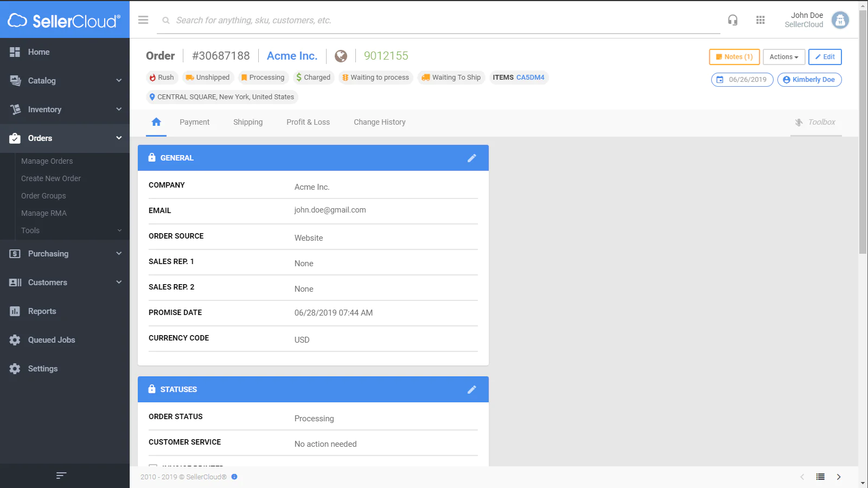Click the John Doe user avatar
The width and height of the screenshot is (868, 488).
[840, 20]
